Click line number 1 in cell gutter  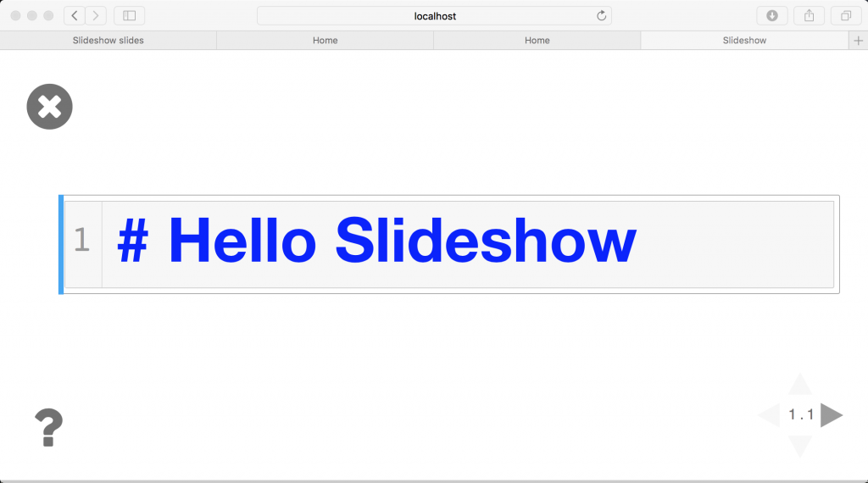[x=82, y=240]
